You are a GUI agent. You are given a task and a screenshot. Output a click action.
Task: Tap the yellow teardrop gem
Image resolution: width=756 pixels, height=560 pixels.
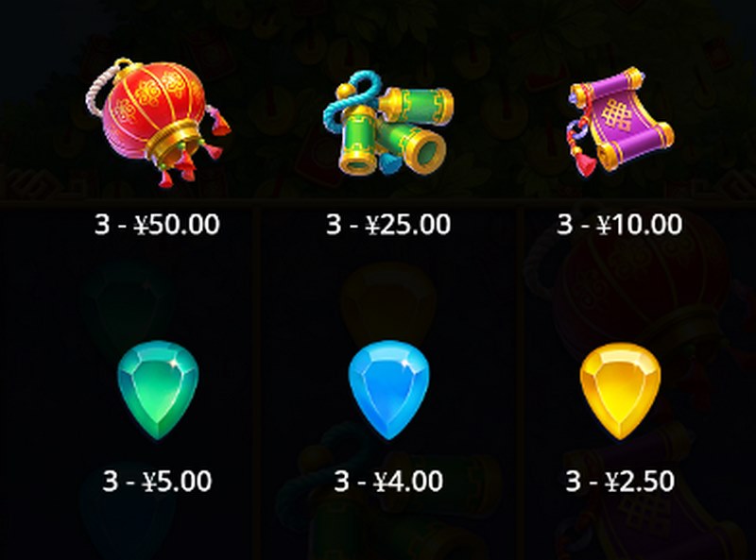[x=620, y=391]
